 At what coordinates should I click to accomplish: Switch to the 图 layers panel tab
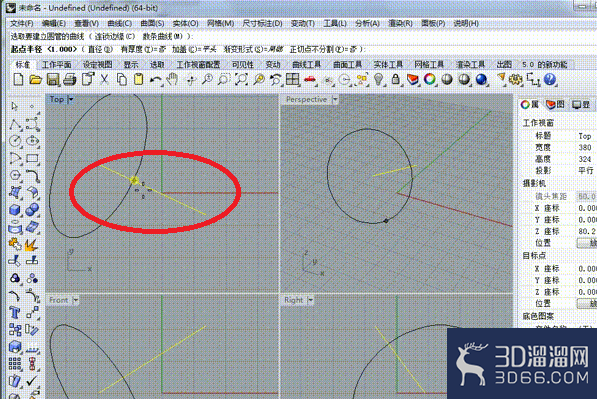(555, 105)
